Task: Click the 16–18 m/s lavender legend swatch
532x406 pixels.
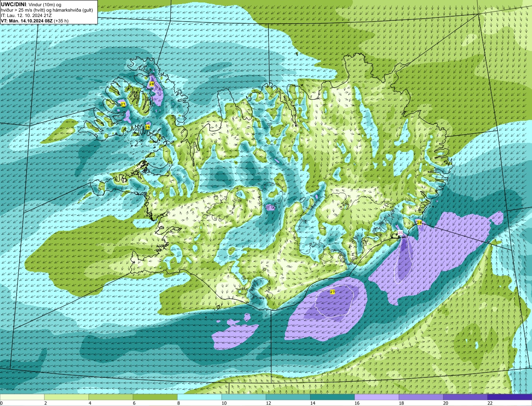Action: [x=377, y=397]
